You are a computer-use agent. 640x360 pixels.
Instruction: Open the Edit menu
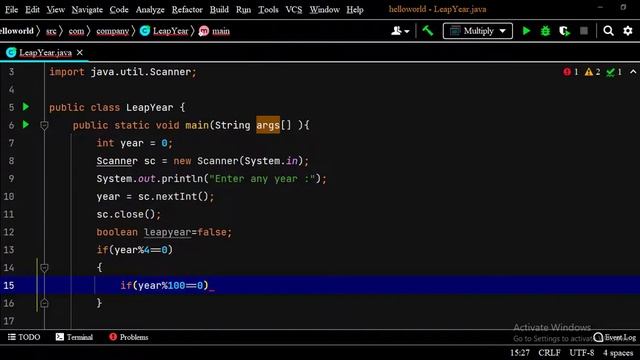[x=32, y=9]
